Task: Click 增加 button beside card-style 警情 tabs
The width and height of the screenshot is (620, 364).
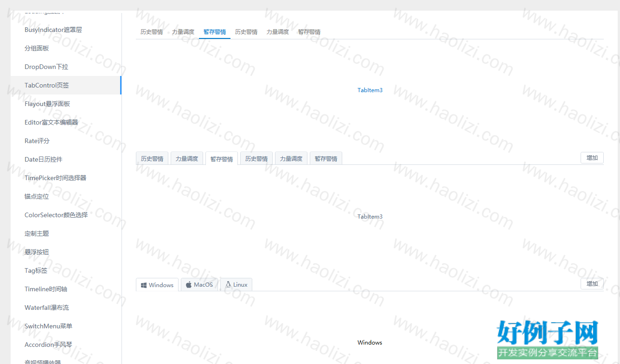Action: 592,158
